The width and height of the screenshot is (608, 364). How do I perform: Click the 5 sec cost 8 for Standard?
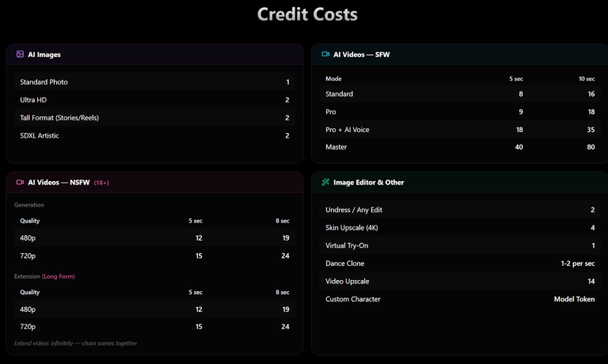[521, 94]
